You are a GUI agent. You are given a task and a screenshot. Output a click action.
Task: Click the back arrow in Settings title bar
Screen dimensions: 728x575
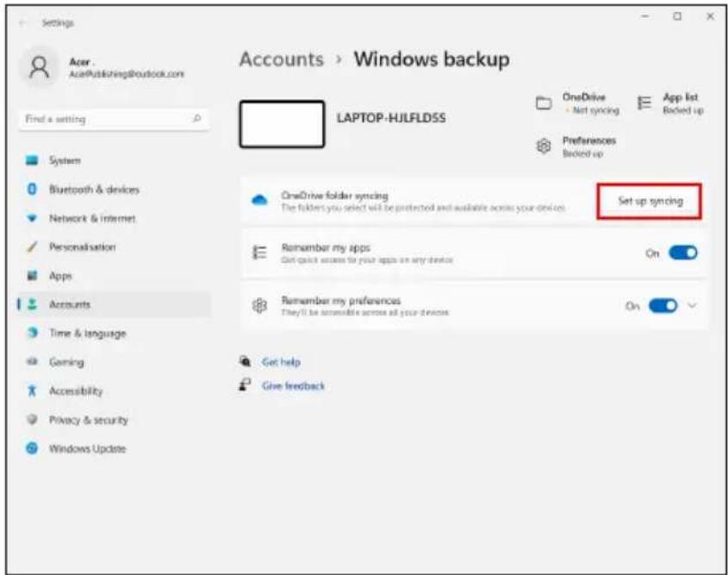click(22, 22)
